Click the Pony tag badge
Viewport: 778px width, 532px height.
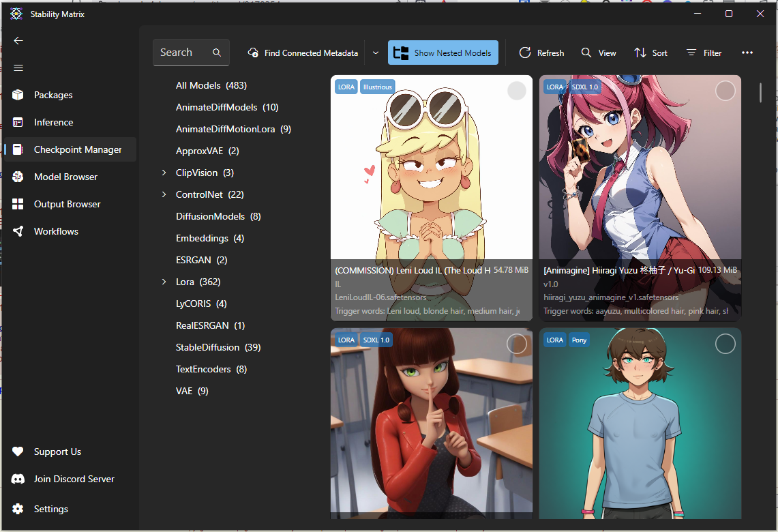579,340
